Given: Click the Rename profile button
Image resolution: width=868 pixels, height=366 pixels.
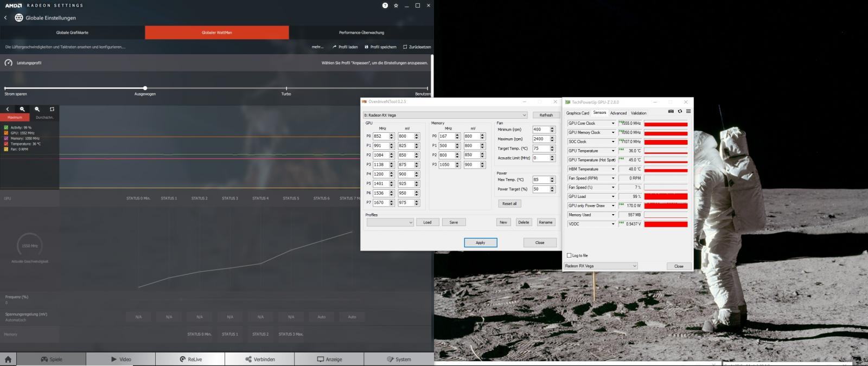Looking at the screenshot, I should click(x=546, y=222).
